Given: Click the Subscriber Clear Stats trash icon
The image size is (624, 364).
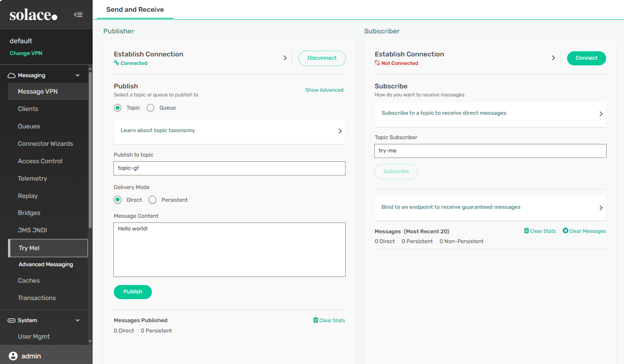Looking at the screenshot, I should pyautogui.click(x=526, y=231).
